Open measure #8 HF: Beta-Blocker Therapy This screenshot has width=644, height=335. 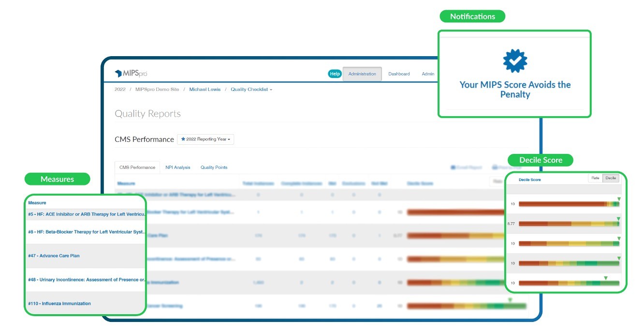point(87,232)
